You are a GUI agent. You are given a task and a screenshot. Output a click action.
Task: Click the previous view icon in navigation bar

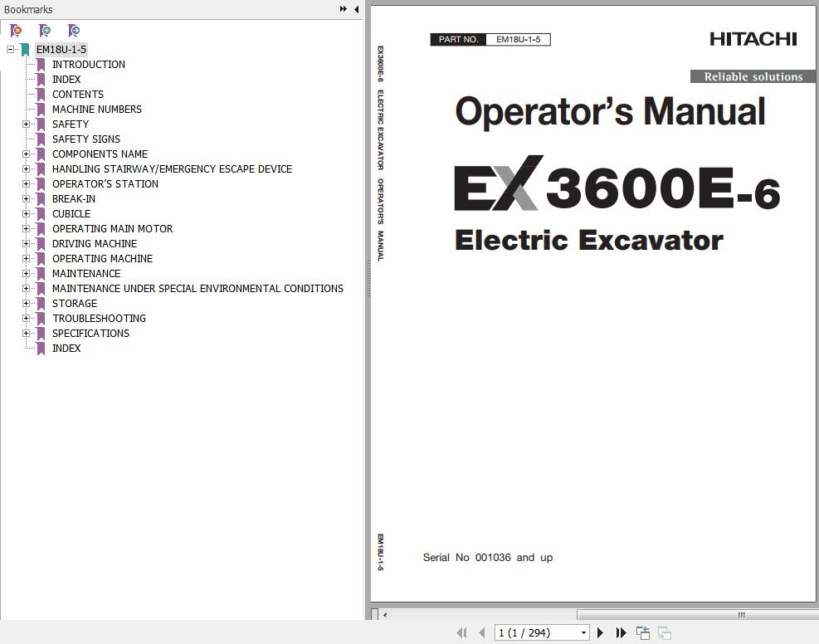643,632
